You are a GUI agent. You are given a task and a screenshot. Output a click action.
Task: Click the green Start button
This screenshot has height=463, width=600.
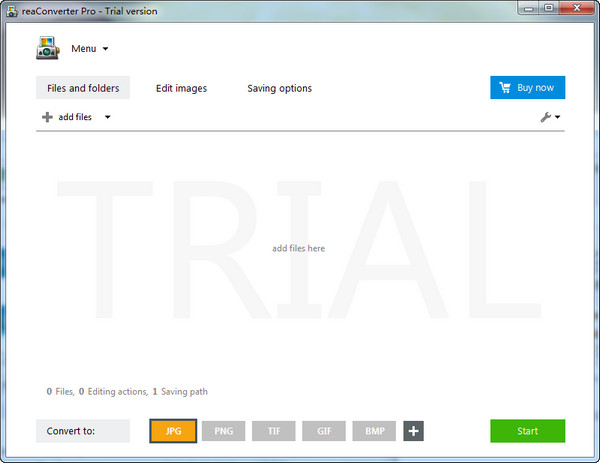[528, 431]
